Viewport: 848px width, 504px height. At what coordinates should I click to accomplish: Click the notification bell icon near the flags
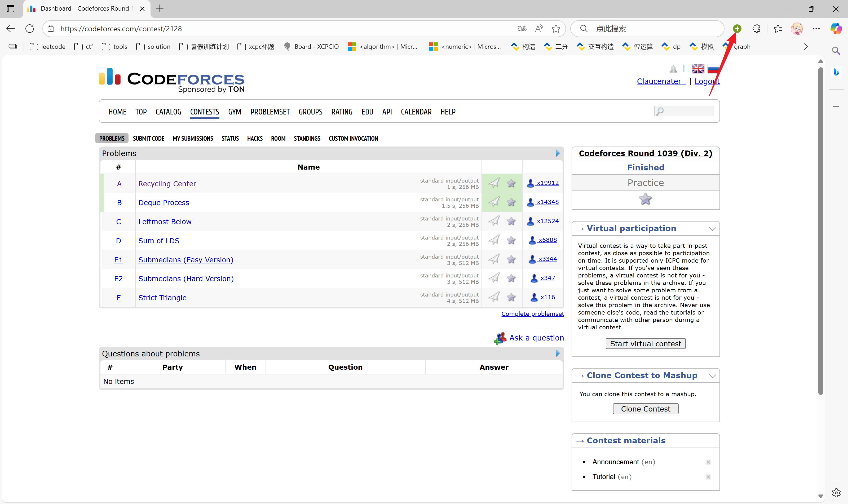(x=673, y=69)
